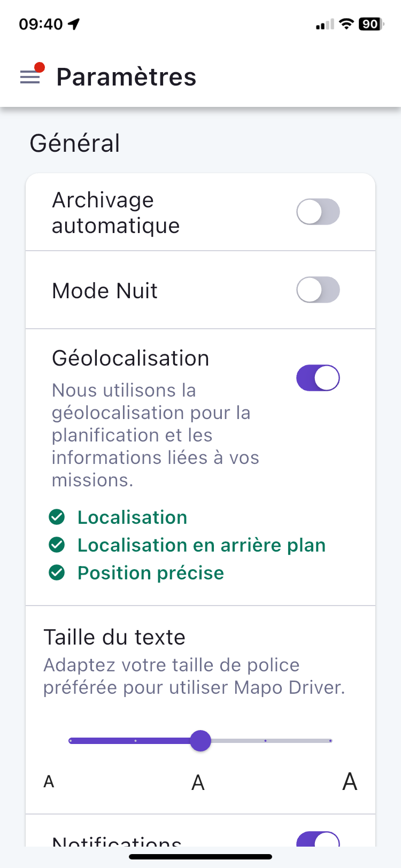Tap the Localisation permission link
401x868 pixels.
click(x=132, y=517)
